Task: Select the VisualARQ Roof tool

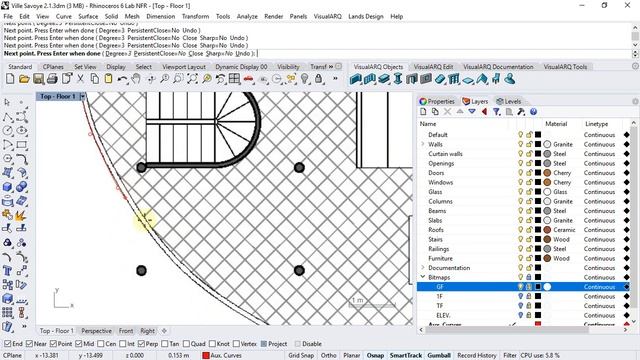Action: [x=482, y=79]
